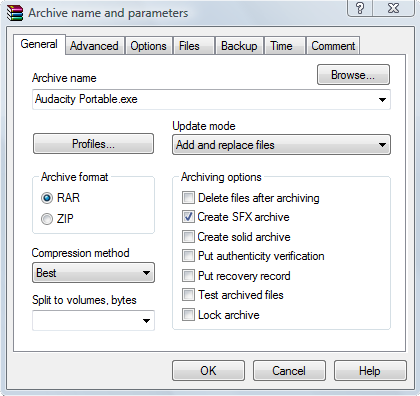This screenshot has height=396, width=420.
Task: Expand the Split to volumes dropdown arrow
Action: tap(146, 321)
